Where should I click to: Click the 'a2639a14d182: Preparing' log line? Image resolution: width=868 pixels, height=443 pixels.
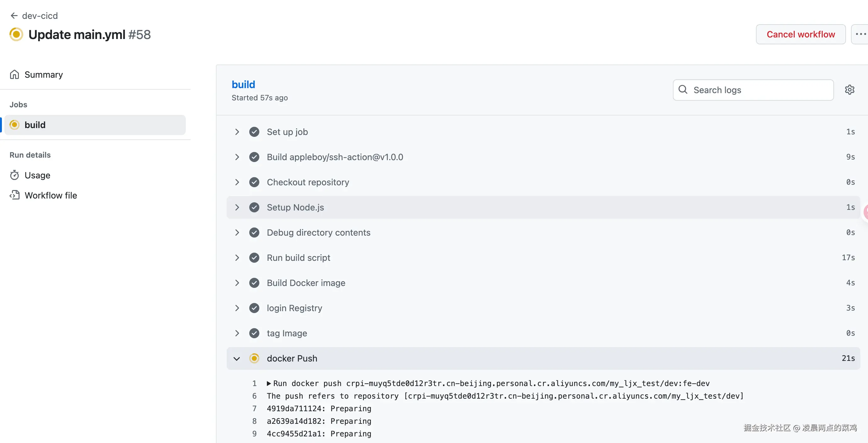[319, 421]
